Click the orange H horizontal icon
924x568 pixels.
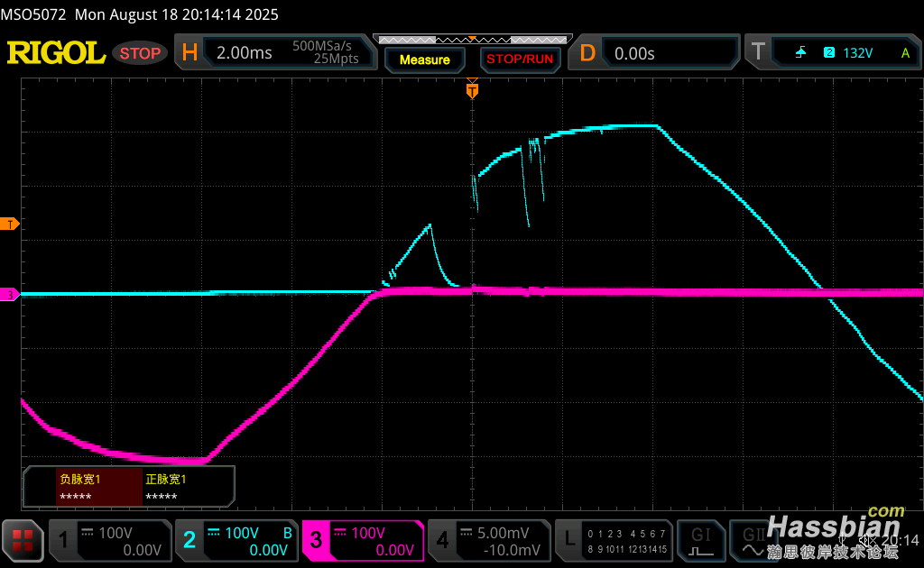pos(189,53)
